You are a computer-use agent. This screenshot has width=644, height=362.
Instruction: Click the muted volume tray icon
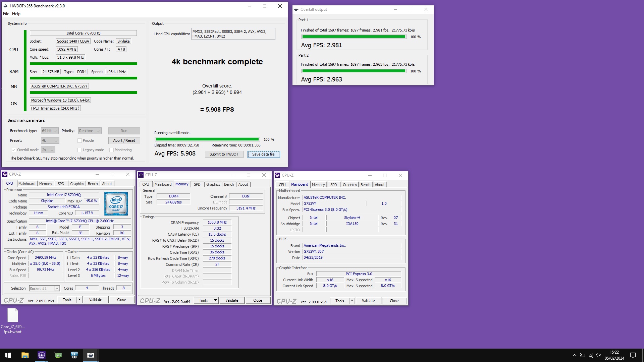[598, 355]
